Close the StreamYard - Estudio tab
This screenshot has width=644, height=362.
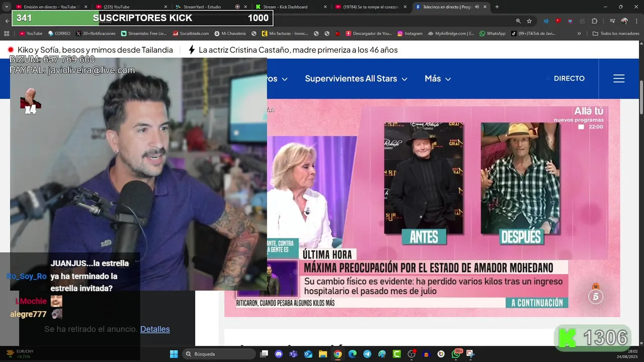click(245, 7)
